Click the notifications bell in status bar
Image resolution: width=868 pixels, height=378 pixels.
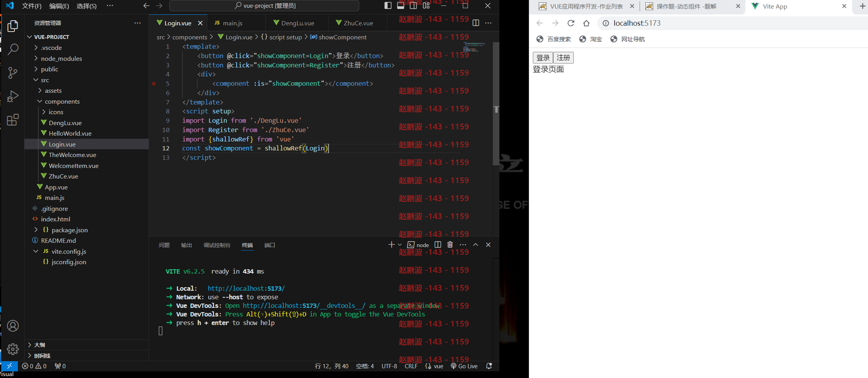pos(489,366)
